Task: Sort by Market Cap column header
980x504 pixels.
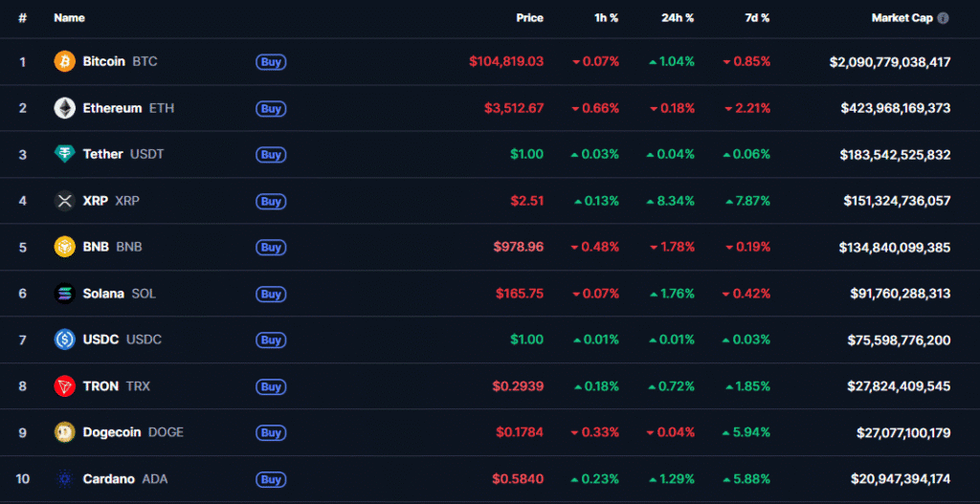Action: [902, 18]
